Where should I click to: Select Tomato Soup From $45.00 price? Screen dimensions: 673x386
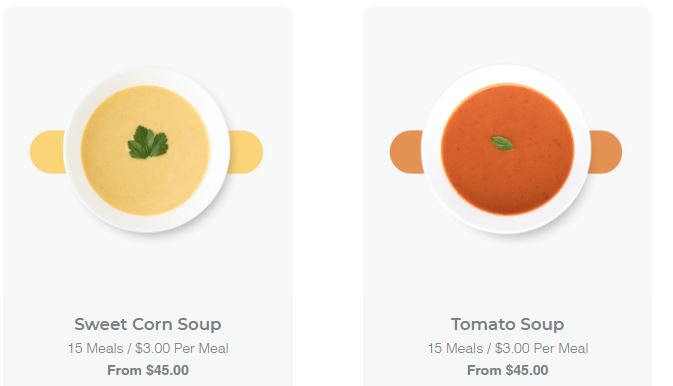pos(507,370)
